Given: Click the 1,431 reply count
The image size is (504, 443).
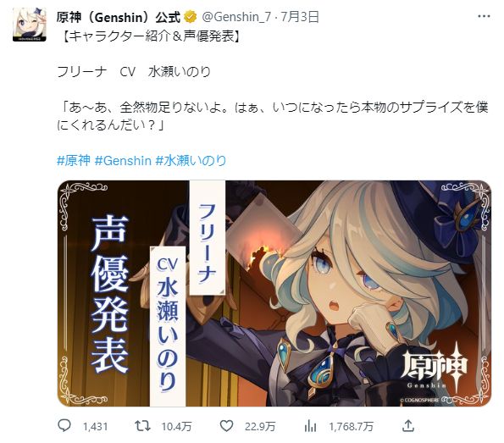Looking at the screenshot, I should point(95,427).
